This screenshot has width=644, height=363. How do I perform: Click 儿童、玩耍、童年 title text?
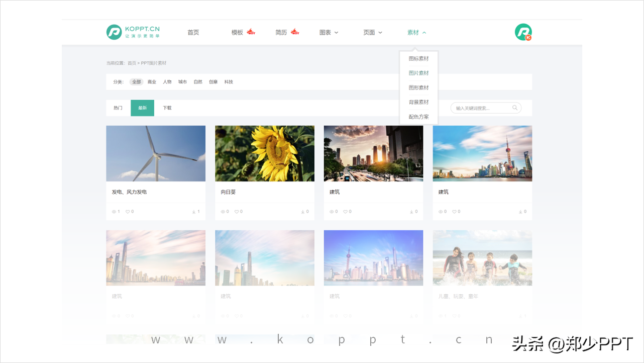pyautogui.click(x=458, y=297)
